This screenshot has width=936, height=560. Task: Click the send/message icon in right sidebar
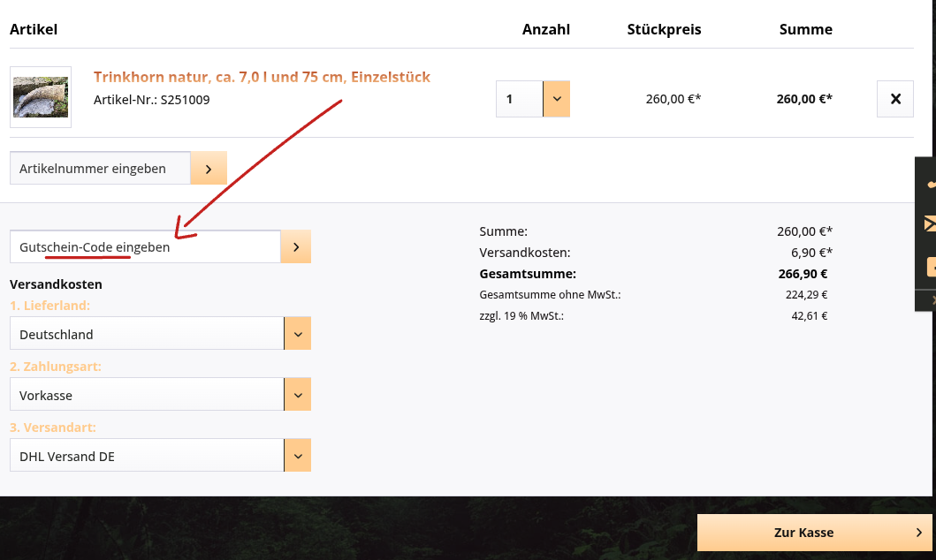pyautogui.click(x=929, y=223)
